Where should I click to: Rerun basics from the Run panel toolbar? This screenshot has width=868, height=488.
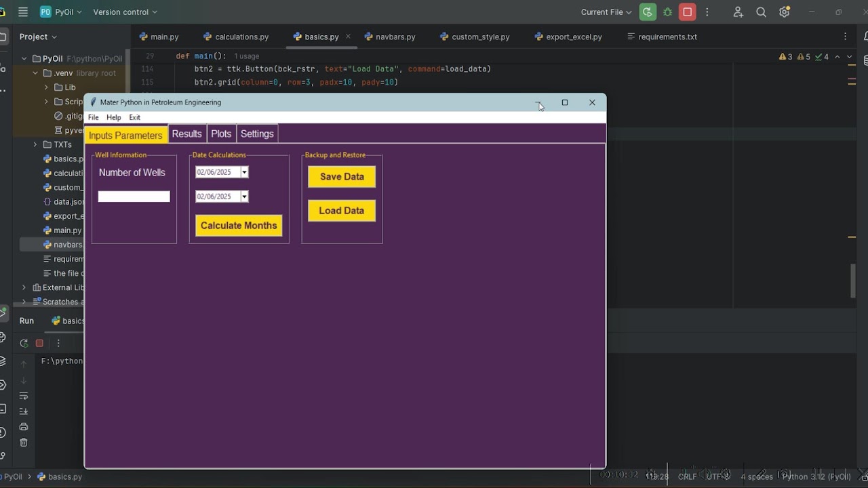pos(24,343)
